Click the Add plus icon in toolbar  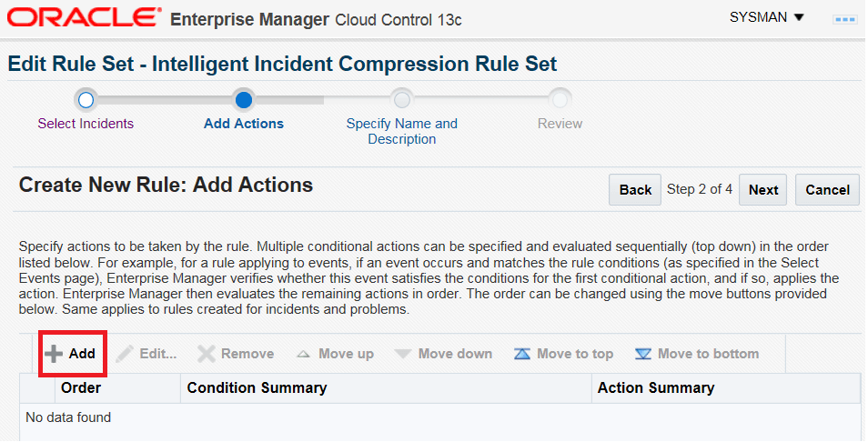(55, 354)
